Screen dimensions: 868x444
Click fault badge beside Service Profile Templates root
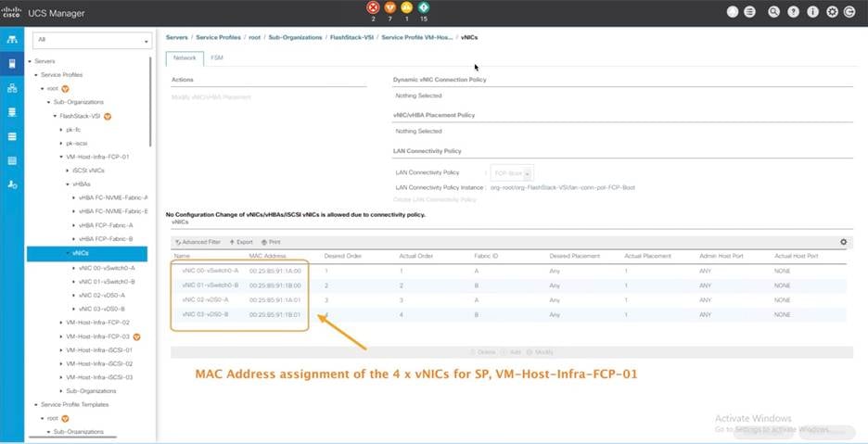click(x=65, y=419)
